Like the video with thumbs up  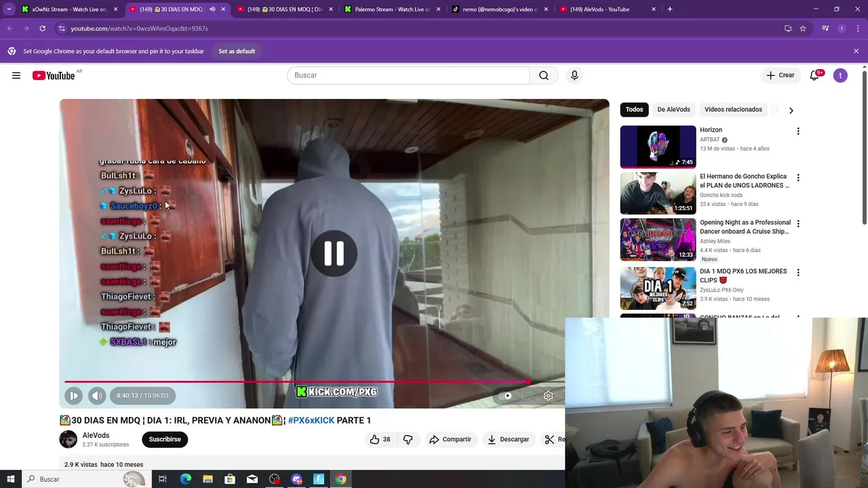380,439
